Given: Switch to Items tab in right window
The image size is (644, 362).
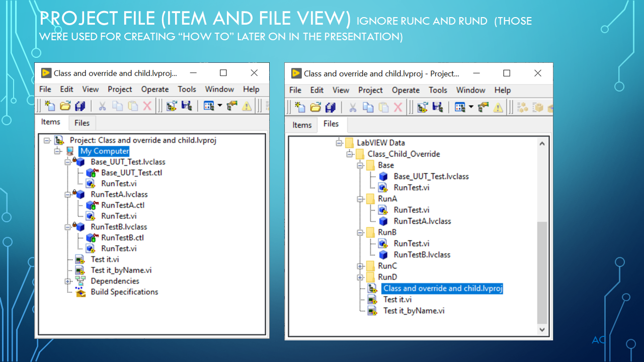Looking at the screenshot, I should (x=302, y=125).
